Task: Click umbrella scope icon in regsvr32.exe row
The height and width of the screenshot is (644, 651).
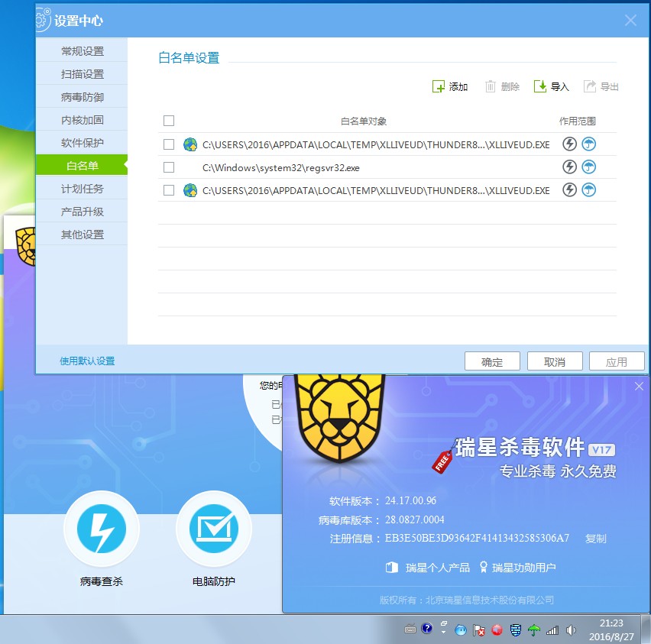Action: click(588, 167)
